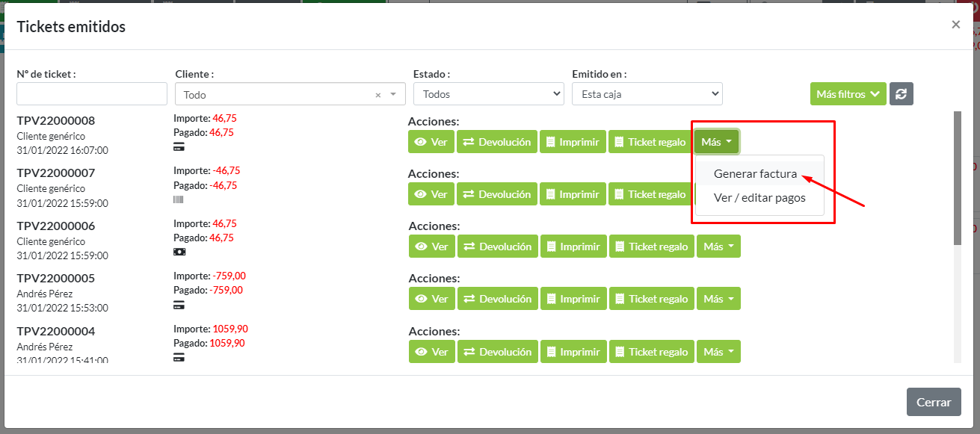The width and height of the screenshot is (980, 434).
Task: Open the Emitido en dropdown
Action: coord(647,94)
